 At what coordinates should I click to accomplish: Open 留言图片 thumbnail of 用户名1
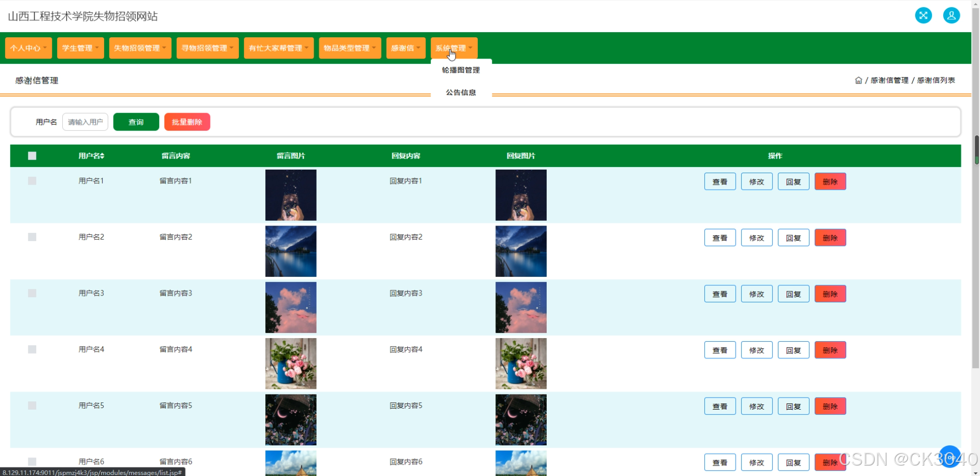291,195
